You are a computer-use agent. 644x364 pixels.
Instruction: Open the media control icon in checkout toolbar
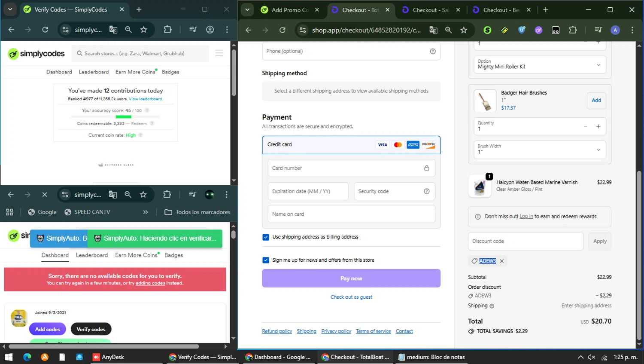[x=598, y=30]
